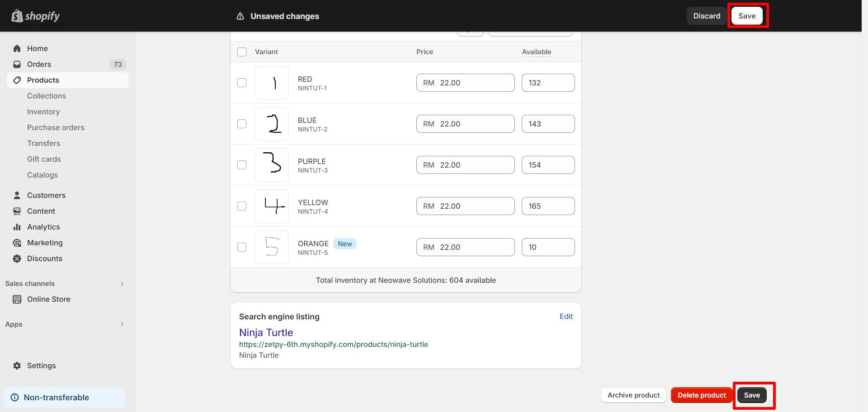Open the Settings gear icon
868x412 pixels.
17,365
